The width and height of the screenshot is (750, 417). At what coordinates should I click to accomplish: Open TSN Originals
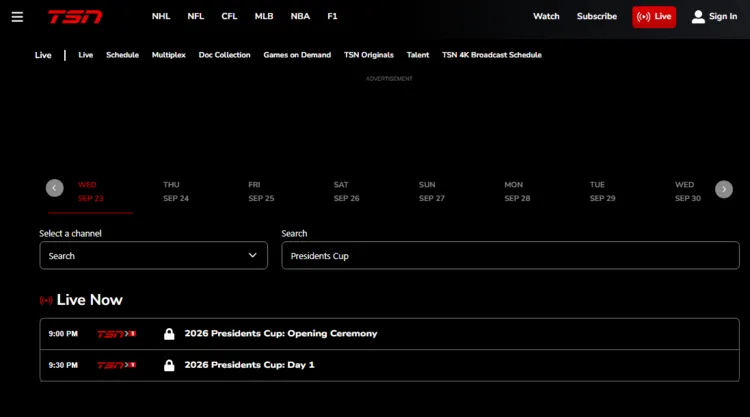369,55
